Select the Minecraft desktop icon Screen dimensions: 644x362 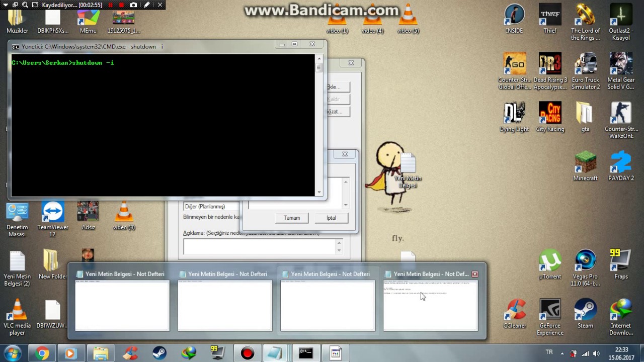[x=586, y=166]
